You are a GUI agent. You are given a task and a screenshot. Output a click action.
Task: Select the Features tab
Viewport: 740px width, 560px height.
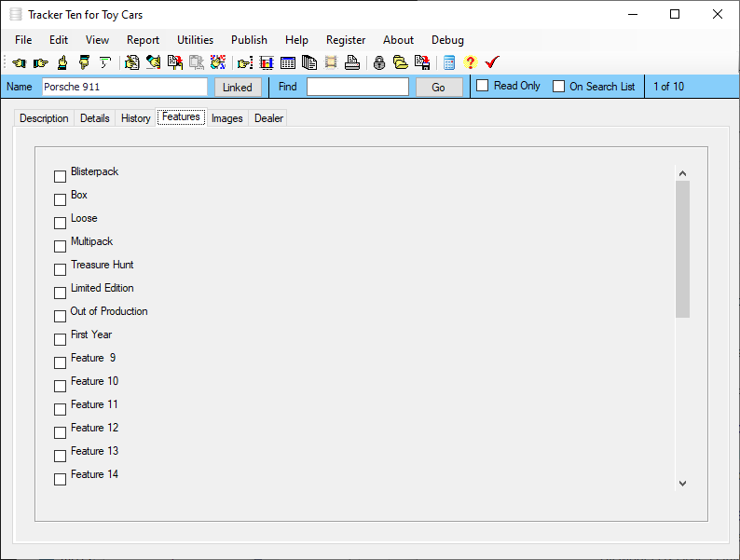[x=181, y=116]
